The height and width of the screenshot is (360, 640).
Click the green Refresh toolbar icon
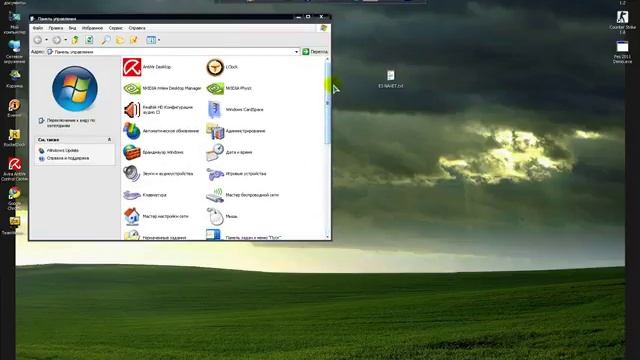point(89,40)
